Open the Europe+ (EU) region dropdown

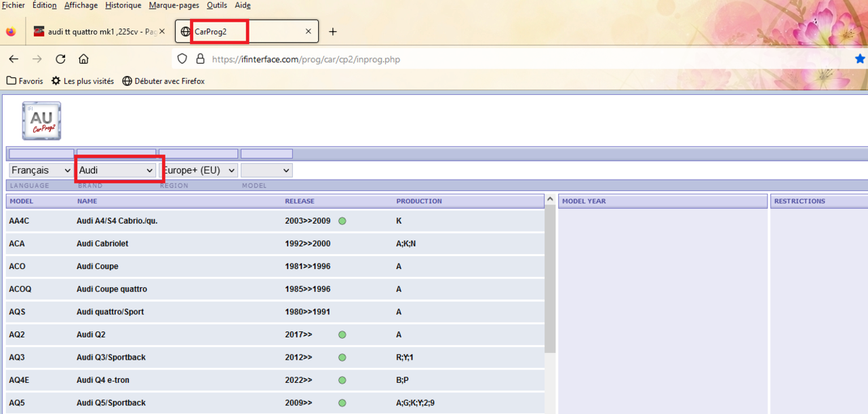tap(198, 170)
